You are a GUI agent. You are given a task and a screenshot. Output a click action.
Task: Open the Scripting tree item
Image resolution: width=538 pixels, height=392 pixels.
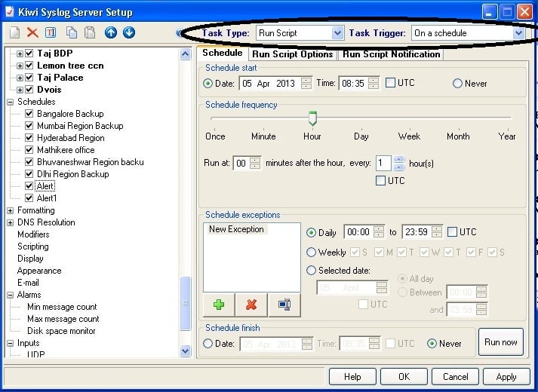coord(33,247)
